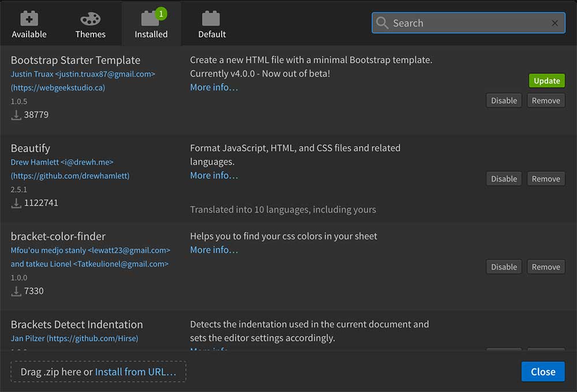Image resolution: width=577 pixels, height=392 pixels.
Task: Click the Install from URL link
Action: 136,372
